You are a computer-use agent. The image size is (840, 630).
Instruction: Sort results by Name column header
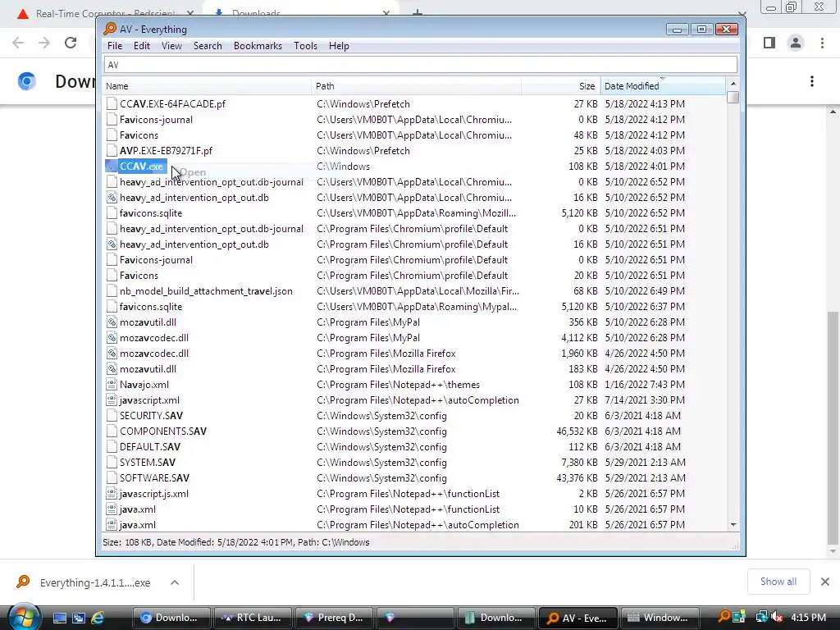(x=206, y=86)
